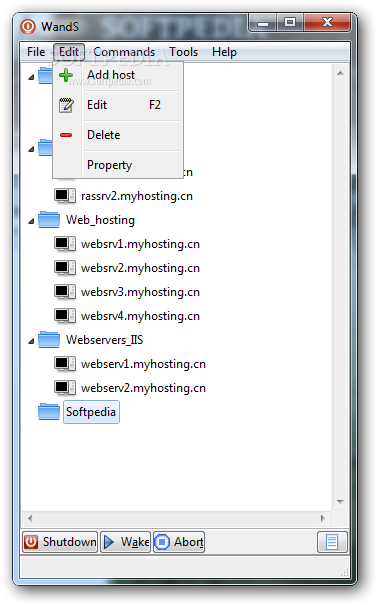Click the Abort button
The image size is (378, 606).
179,541
